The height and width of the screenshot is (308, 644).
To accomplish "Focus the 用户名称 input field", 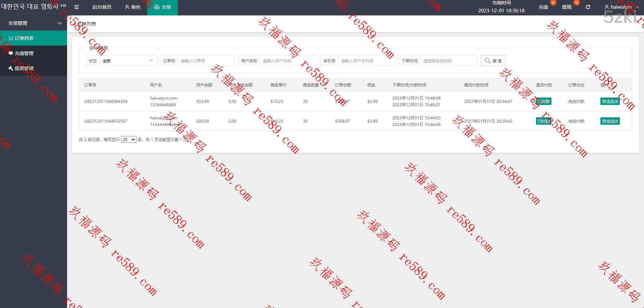I will (288, 61).
